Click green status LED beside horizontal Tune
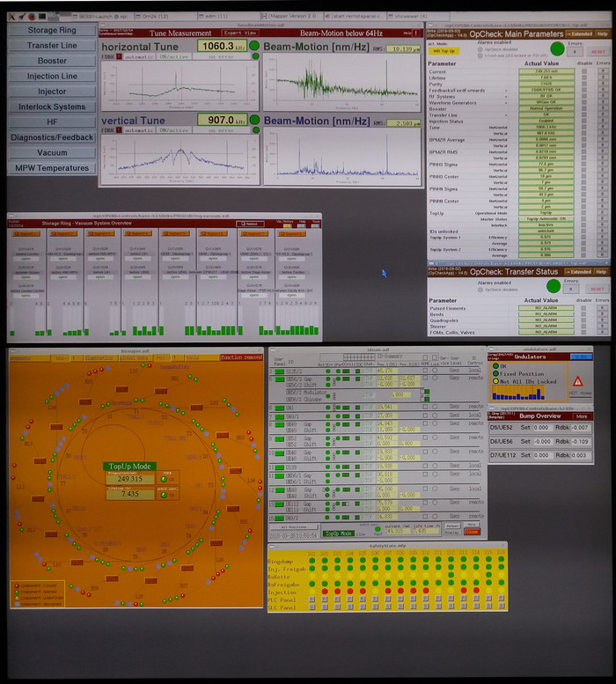The width and height of the screenshot is (616, 684). (x=254, y=46)
